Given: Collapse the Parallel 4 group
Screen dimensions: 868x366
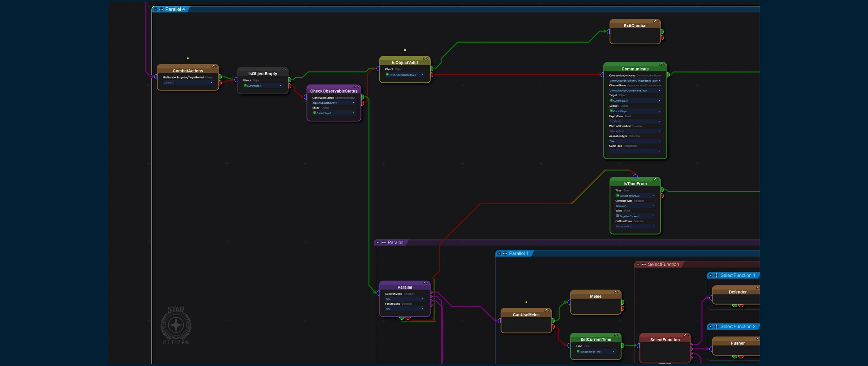Looking at the screenshot, I should (x=156, y=9).
